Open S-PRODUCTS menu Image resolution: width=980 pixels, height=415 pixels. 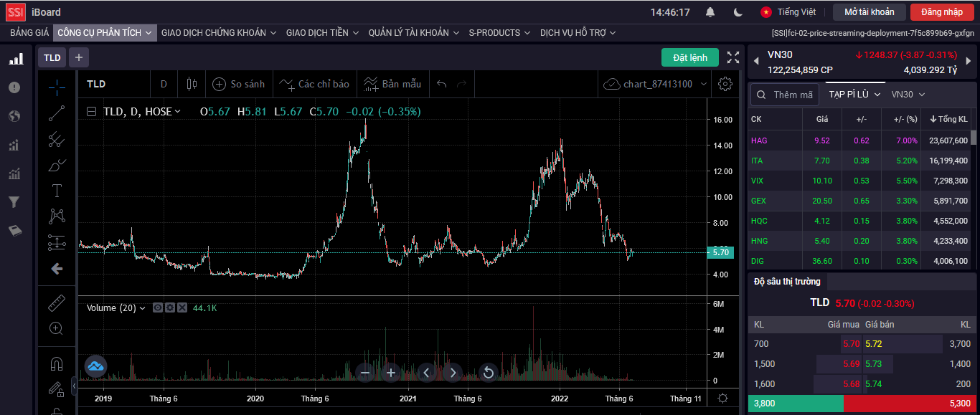click(x=499, y=33)
